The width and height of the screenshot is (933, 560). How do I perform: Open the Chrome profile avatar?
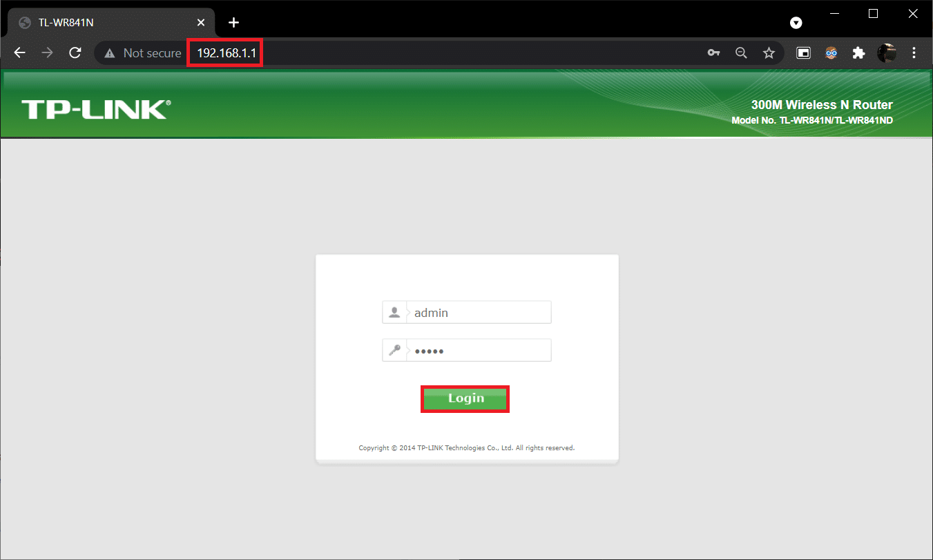click(887, 52)
